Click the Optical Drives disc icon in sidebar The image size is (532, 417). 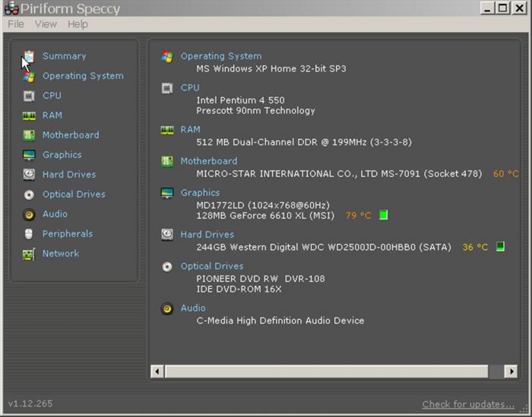tap(29, 194)
